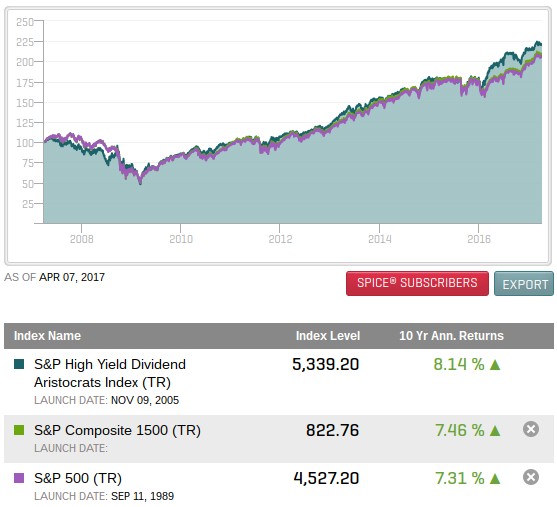Click the 2016 label on the chart axis
Image resolution: width=557 pixels, height=507 pixels.
point(478,239)
